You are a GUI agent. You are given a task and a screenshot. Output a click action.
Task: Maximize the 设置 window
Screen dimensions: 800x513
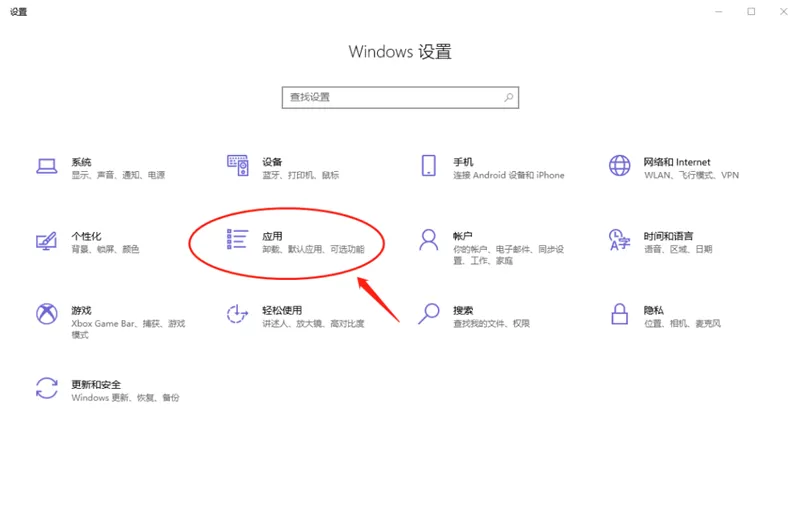[x=751, y=12]
